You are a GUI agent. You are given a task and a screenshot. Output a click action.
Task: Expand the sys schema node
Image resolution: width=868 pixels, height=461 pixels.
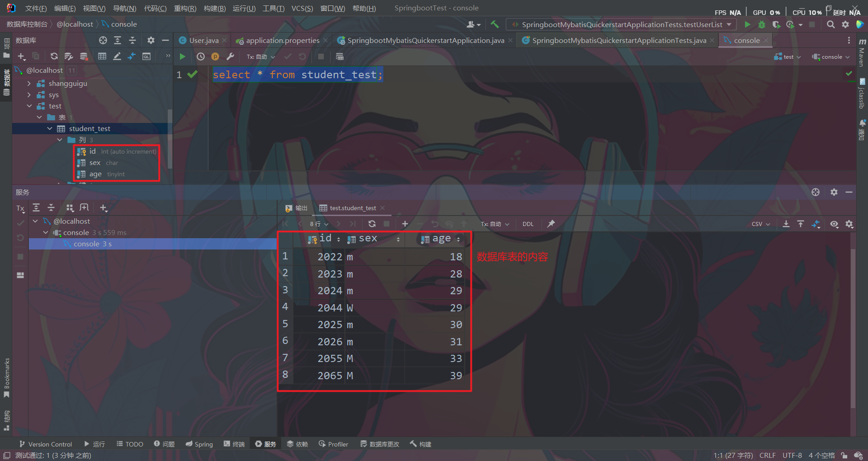click(x=29, y=94)
